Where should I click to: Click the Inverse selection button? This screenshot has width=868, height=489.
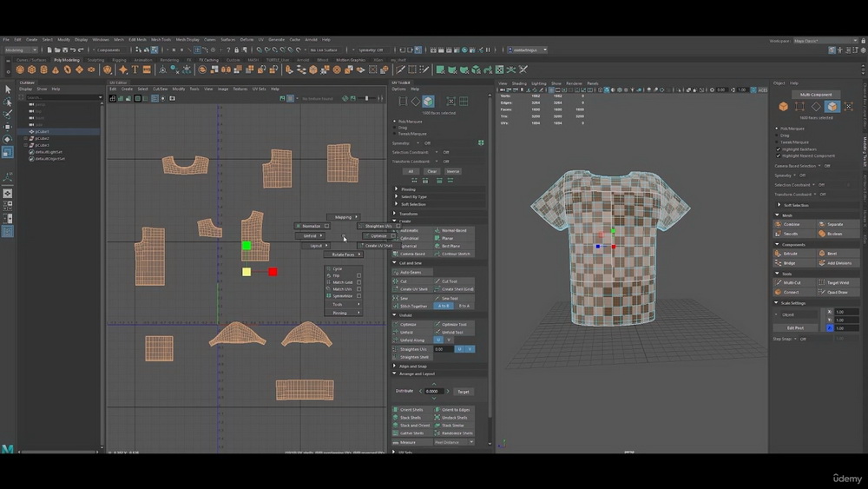point(453,171)
